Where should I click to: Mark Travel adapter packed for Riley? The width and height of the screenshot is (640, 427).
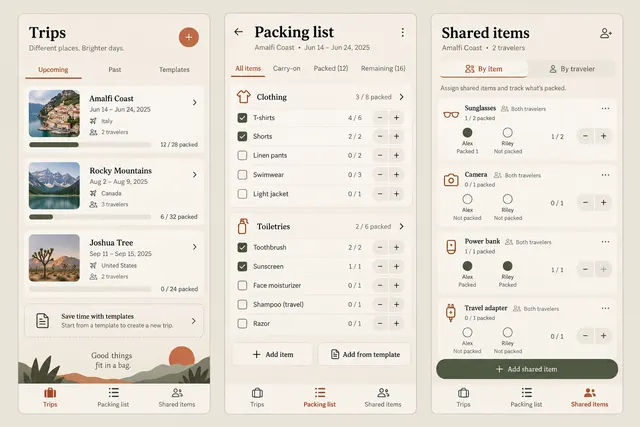point(508,332)
